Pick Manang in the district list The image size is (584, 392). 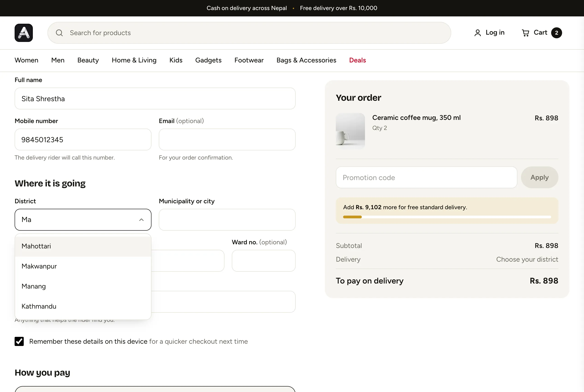pos(83,286)
